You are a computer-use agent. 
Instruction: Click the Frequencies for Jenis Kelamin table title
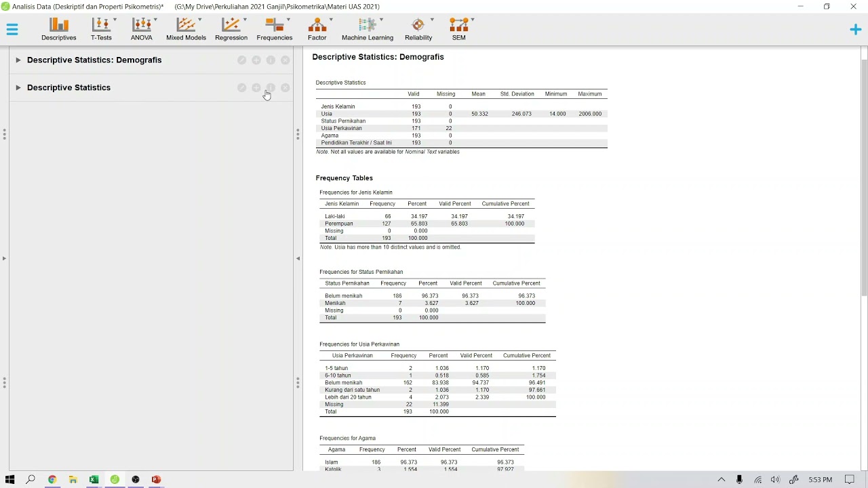point(356,192)
